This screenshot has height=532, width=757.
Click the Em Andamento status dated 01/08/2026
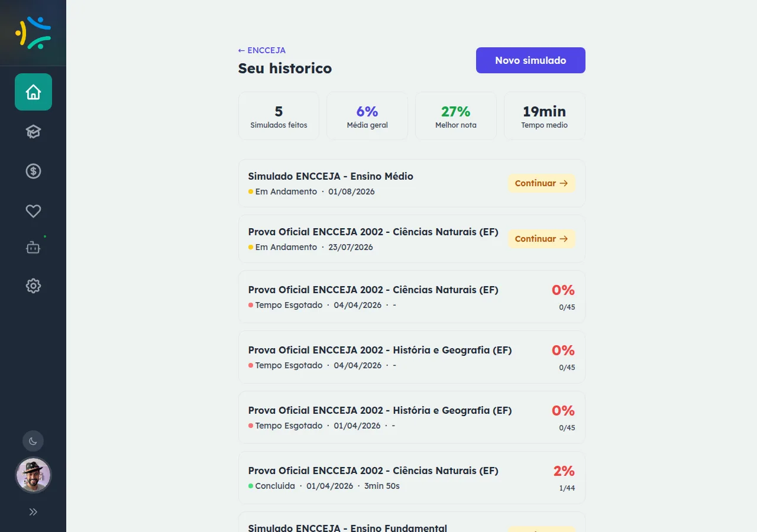[x=286, y=192]
